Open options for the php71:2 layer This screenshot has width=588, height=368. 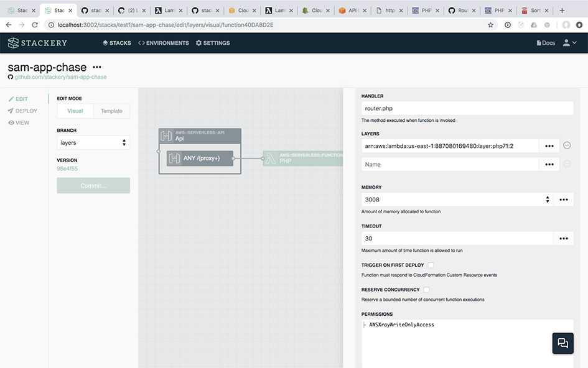[549, 146]
